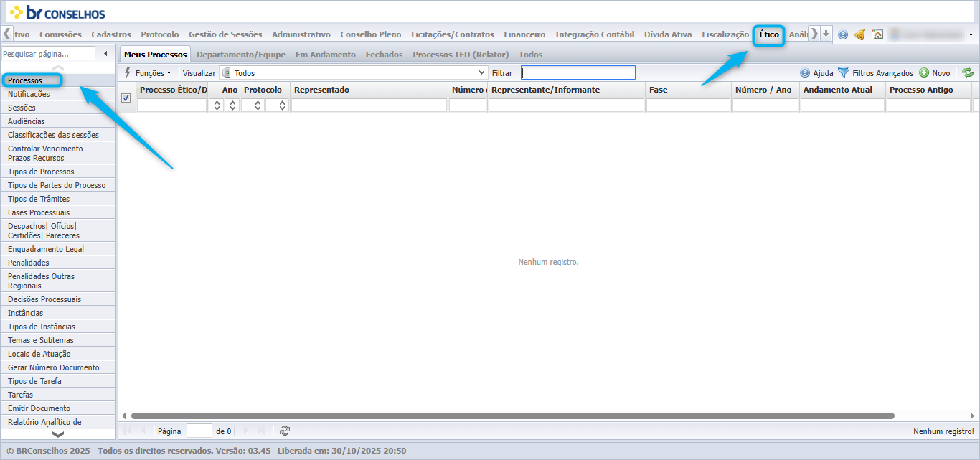The height and width of the screenshot is (460, 980).
Task: Click the grid's horizontal scrollbar left arrow
Action: (123, 416)
